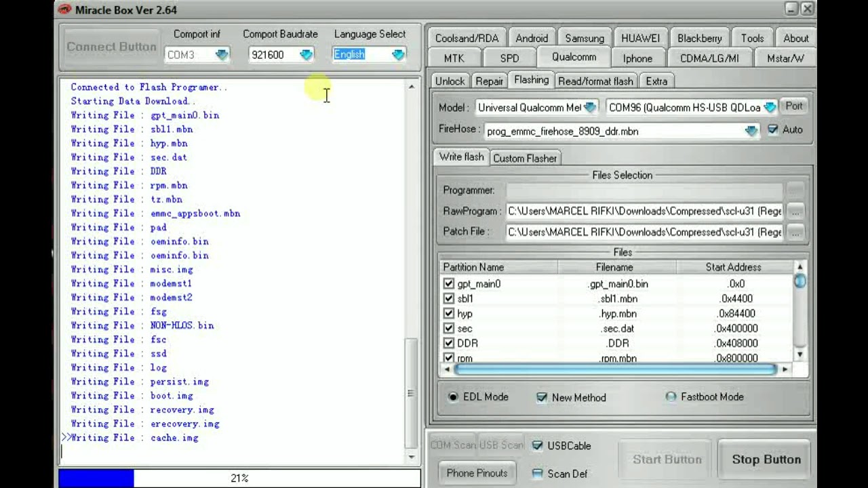Uncheck the sec partition checkbox
Viewport: 868px width, 488px height.
click(x=448, y=329)
